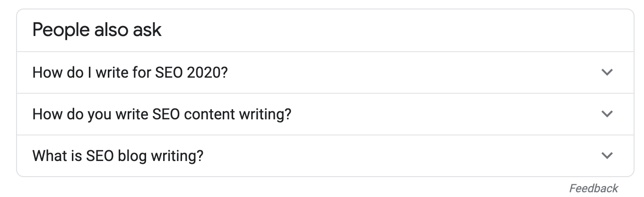Expand chevron beside 'How do you write SEO content writing?'
The width and height of the screenshot is (644, 197).
pyautogui.click(x=607, y=114)
